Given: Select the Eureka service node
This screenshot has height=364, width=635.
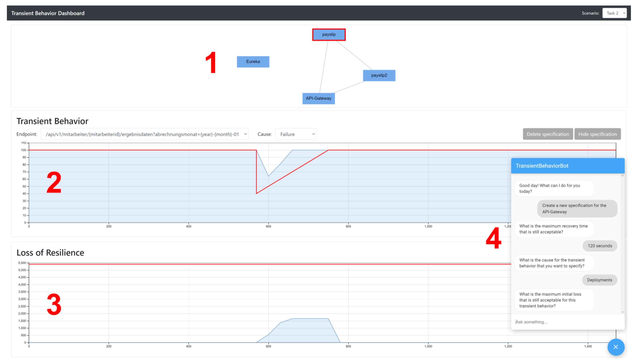Looking at the screenshot, I should click(x=253, y=61).
